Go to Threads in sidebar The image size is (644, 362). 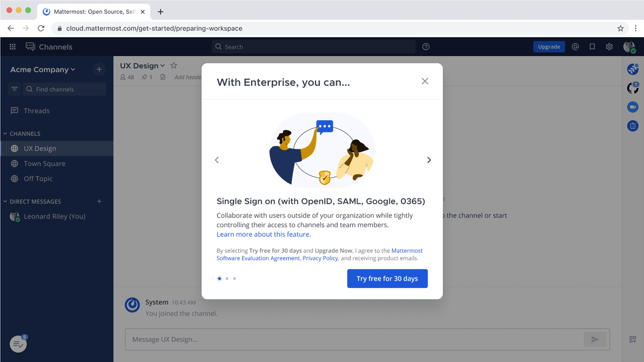[37, 111]
